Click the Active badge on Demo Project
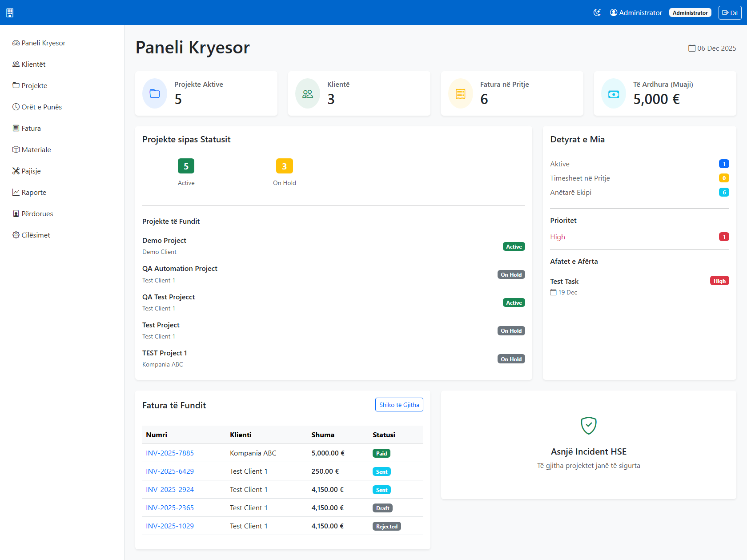 (x=513, y=246)
